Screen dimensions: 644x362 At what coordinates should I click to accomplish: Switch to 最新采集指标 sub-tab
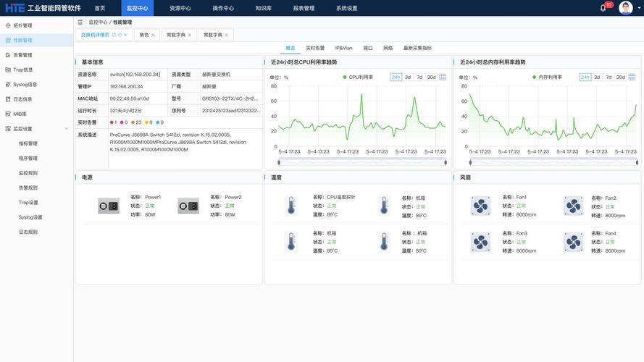417,48
